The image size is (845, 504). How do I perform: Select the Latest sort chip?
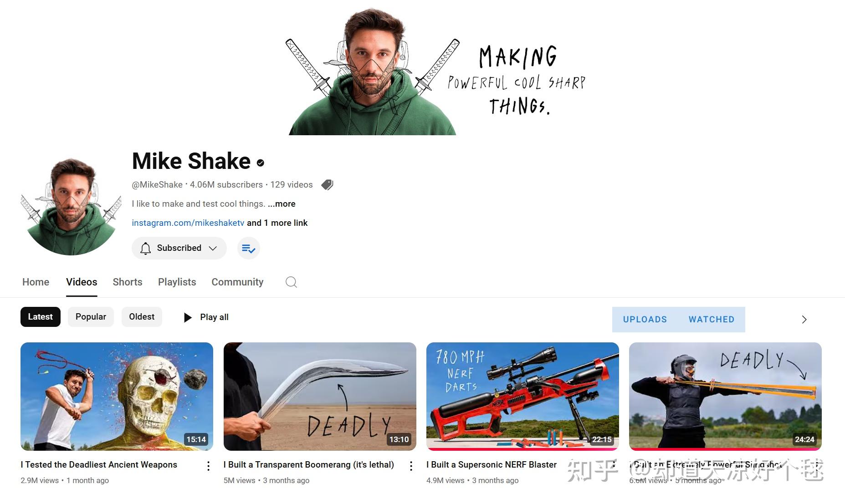[41, 317]
